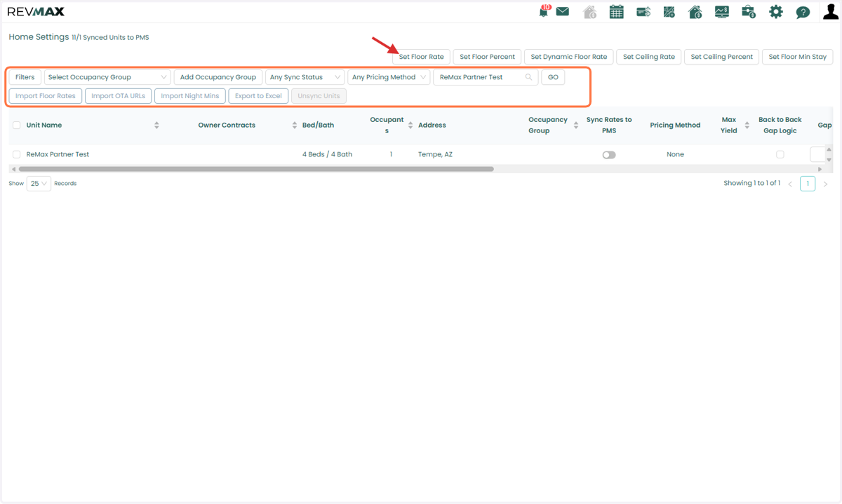The height and width of the screenshot is (504, 842).
Task: Open Any Pricing Method dropdown
Action: pyautogui.click(x=389, y=77)
